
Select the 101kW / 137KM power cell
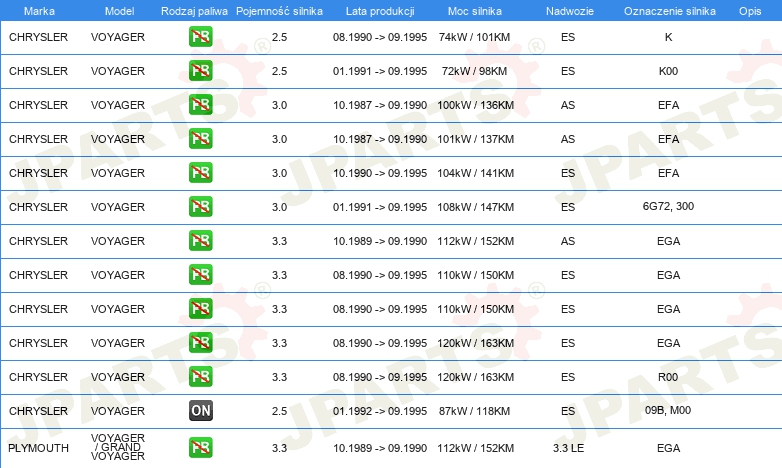[x=475, y=139]
